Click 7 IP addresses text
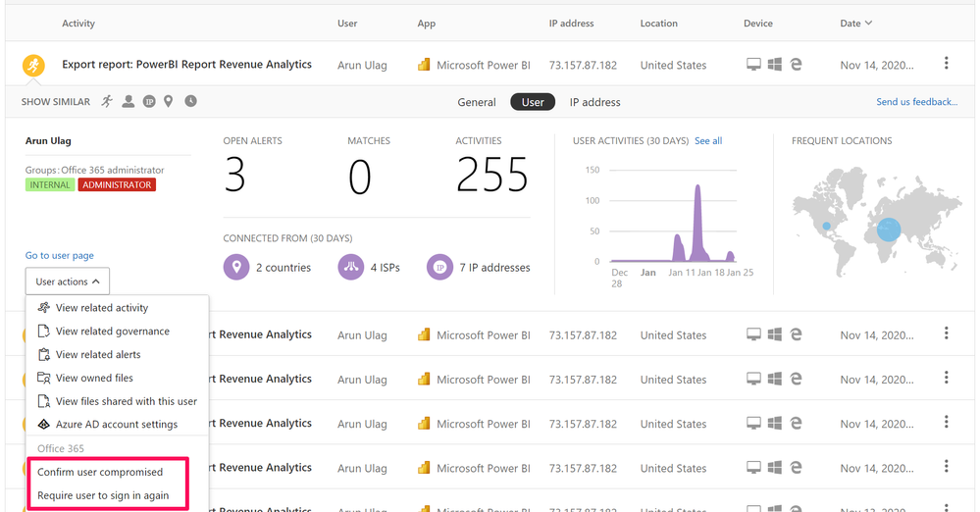Viewport: 980px width, 512px height. click(x=494, y=268)
